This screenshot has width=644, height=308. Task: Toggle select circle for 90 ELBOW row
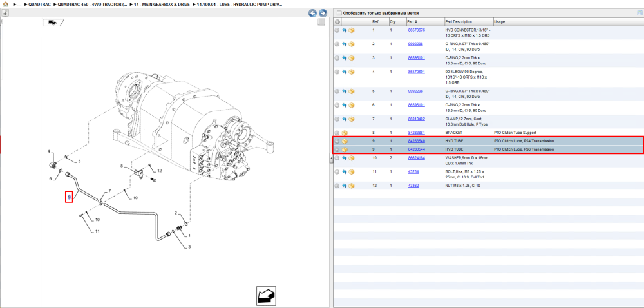337,72
